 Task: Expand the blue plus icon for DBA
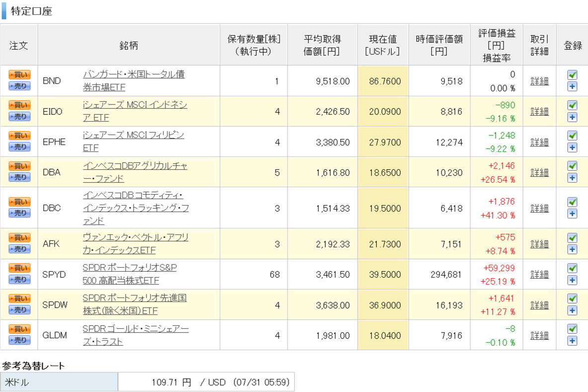572,178
